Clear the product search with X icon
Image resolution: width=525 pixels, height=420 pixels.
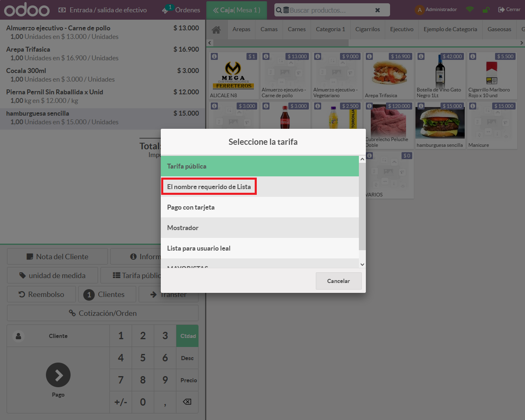coord(377,10)
